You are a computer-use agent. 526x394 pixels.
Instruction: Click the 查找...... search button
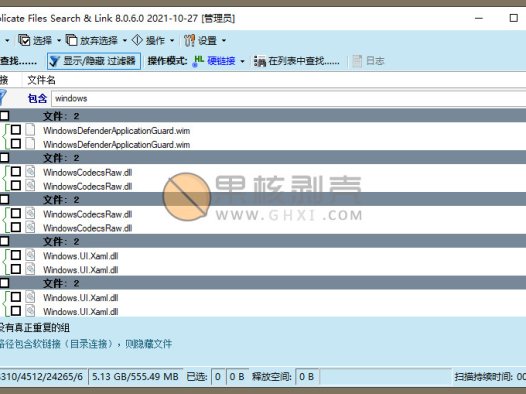[x=18, y=61]
